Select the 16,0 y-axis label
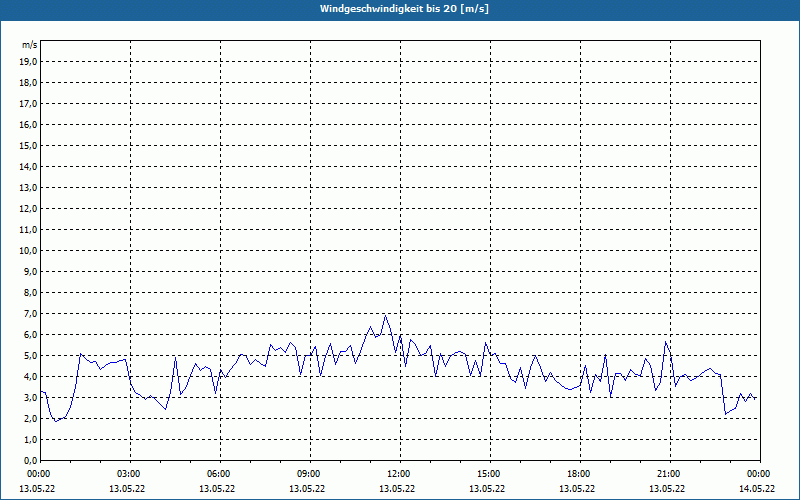This screenshot has height=500, width=800. click(29, 124)
